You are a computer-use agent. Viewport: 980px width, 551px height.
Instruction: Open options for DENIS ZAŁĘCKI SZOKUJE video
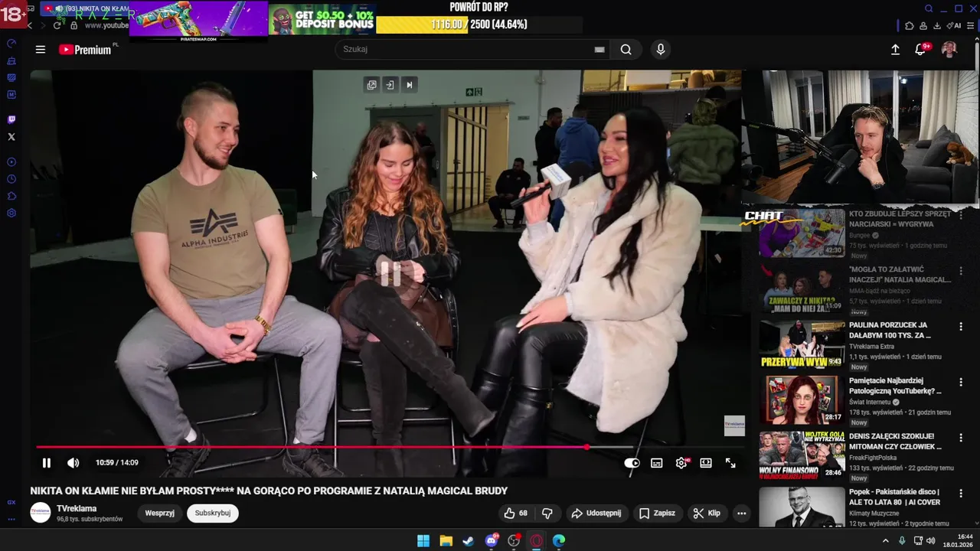pos(961,438)
